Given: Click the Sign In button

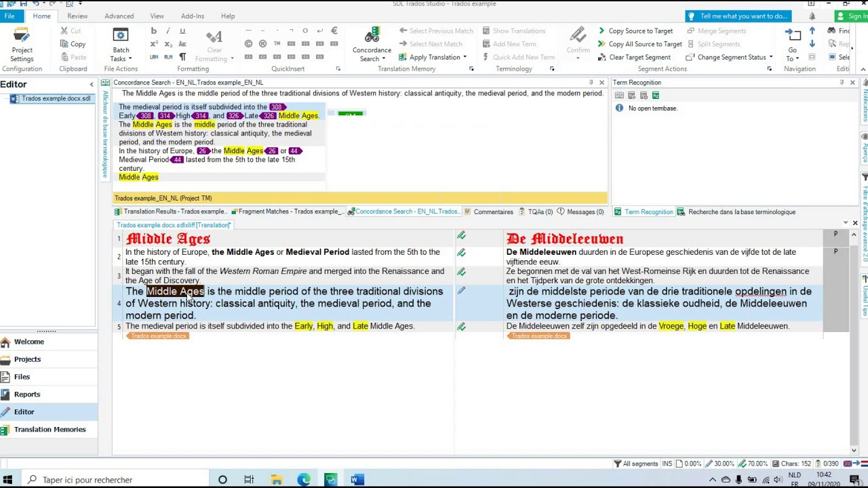Looking at the screenshot, I should pyautogui.click(x=851, y=16).
